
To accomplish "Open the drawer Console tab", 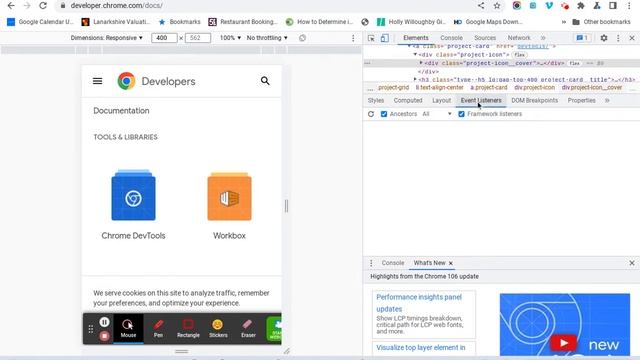I will click(393, 263).
